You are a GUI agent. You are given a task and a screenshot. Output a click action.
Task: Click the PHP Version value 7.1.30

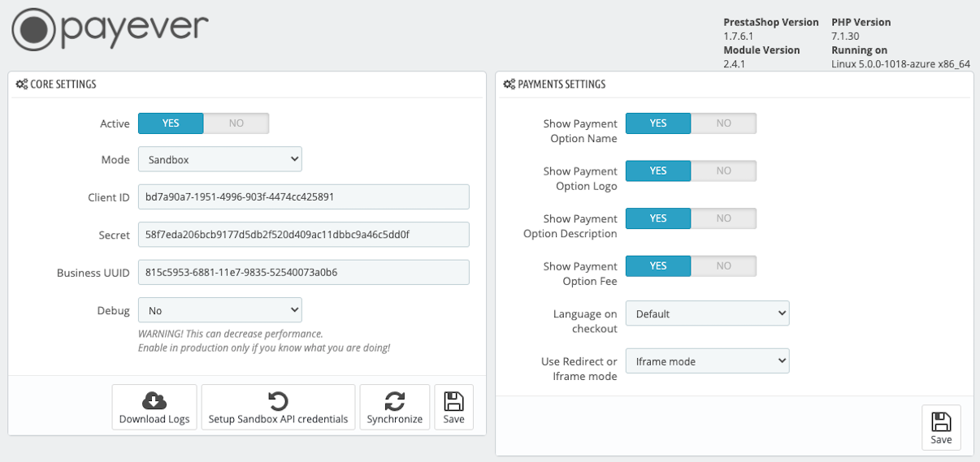click(846, 37)
